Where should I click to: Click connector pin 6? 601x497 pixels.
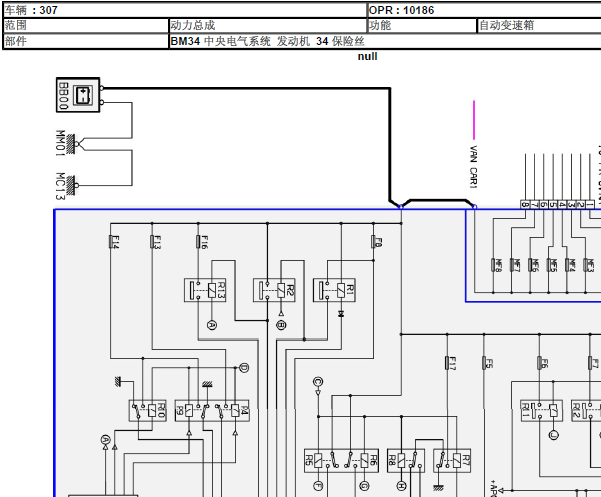(x=544, y=205)
